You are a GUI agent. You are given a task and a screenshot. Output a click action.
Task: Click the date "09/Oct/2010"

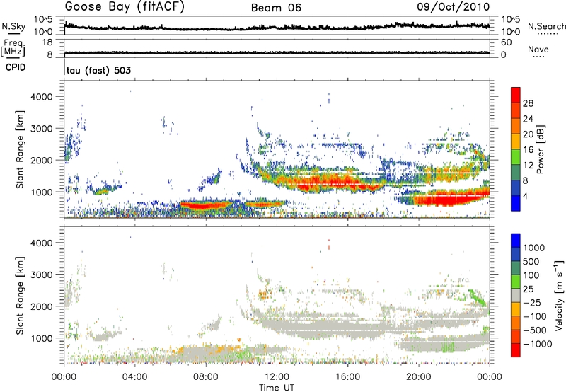(x=454, y=7)
